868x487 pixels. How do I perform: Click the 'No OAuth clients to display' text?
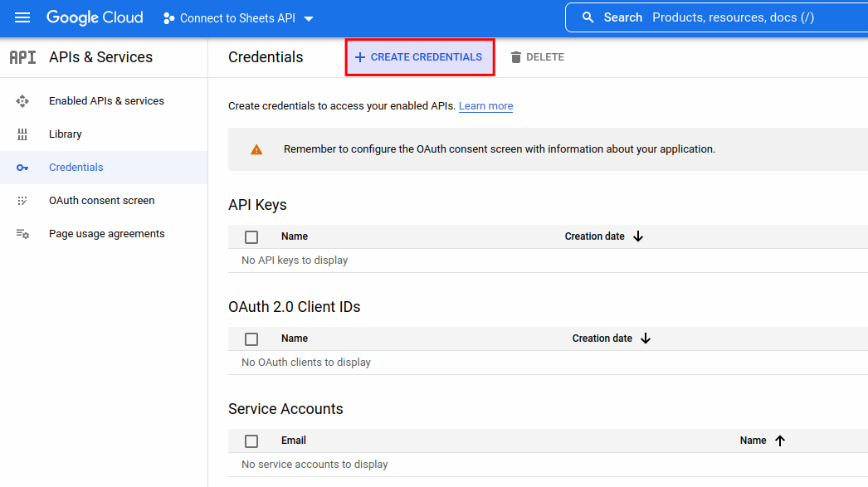pyautogui.click(x=306, y=363)
